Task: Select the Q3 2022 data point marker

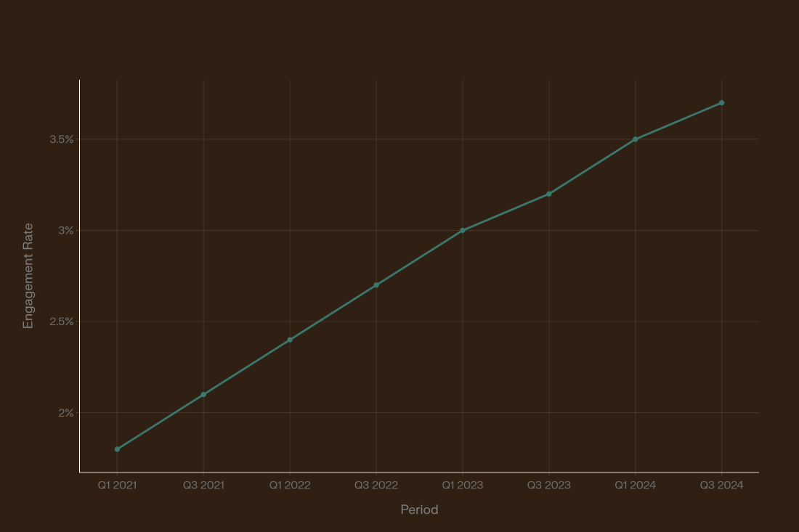Action: [376, 285]
